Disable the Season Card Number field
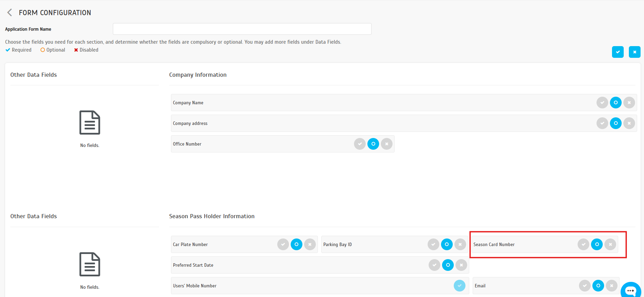The image size is (644, 297). [x=610, y=244]
